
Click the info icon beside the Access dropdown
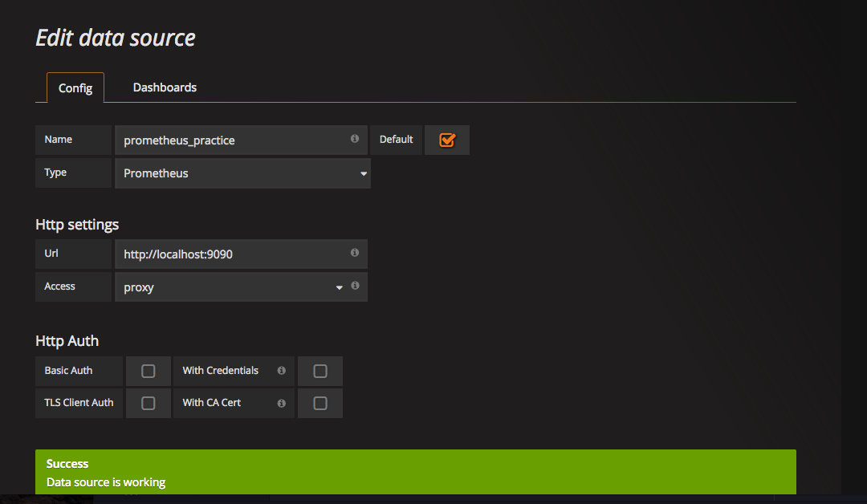[355, 286]
